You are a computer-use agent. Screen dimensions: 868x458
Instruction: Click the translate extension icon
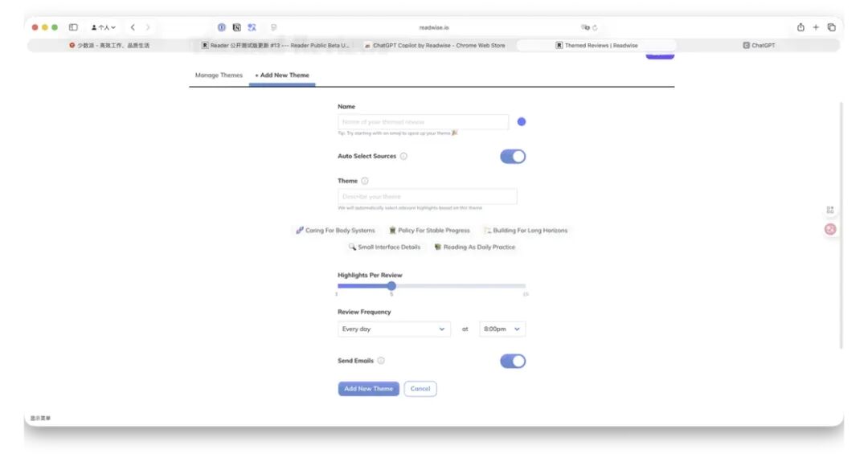(252, 27)
